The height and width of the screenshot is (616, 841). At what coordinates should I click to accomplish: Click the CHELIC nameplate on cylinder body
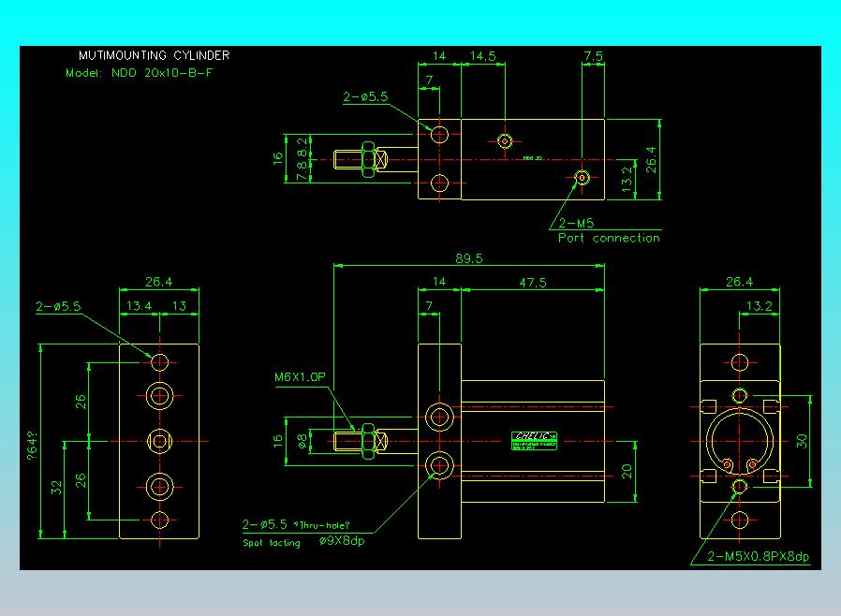(x=534, y=441)
